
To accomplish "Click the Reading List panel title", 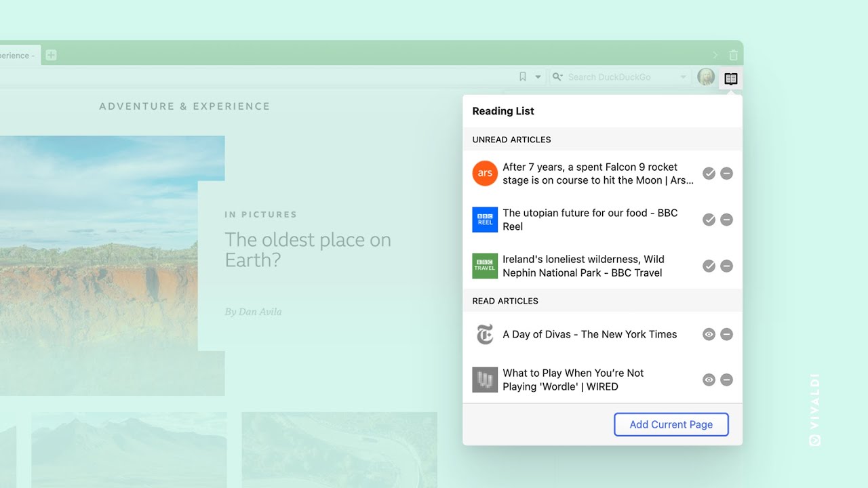I will [503, 111].
